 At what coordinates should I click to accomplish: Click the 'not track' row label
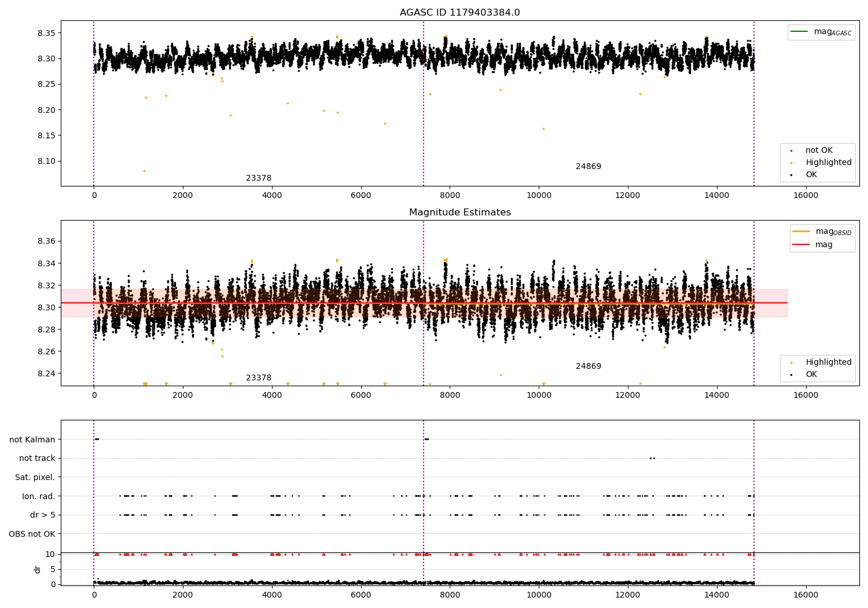pos(37,459)
